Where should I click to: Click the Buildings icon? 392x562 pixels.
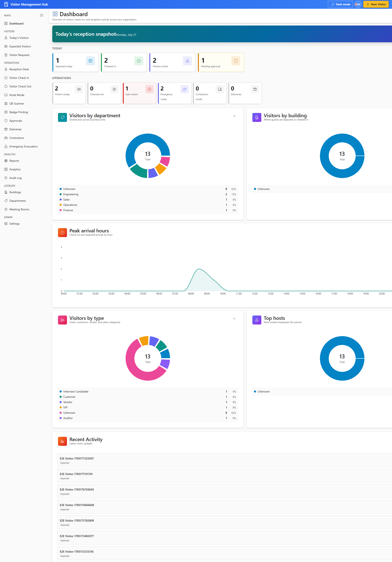pyautogui.click(x=6, y=192)
